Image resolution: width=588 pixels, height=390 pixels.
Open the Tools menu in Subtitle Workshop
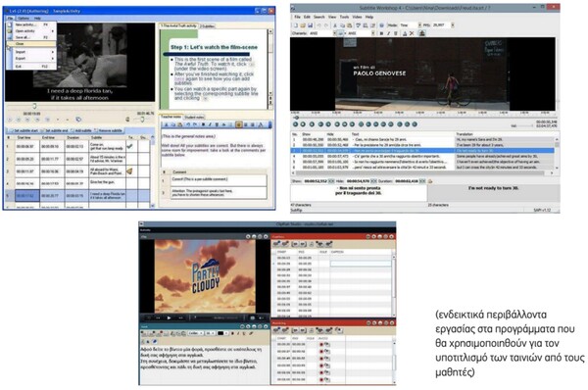(344, 17)
